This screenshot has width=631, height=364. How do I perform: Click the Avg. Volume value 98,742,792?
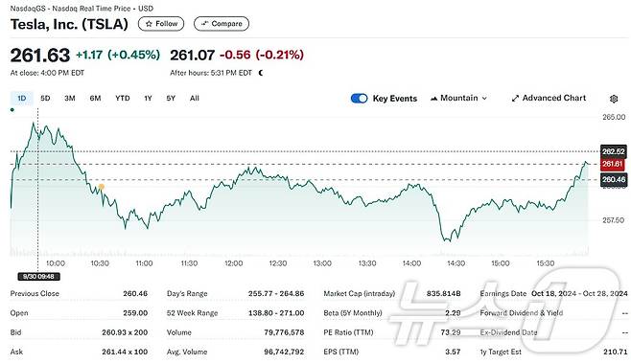pyautogui.click(x=284, y=352)
